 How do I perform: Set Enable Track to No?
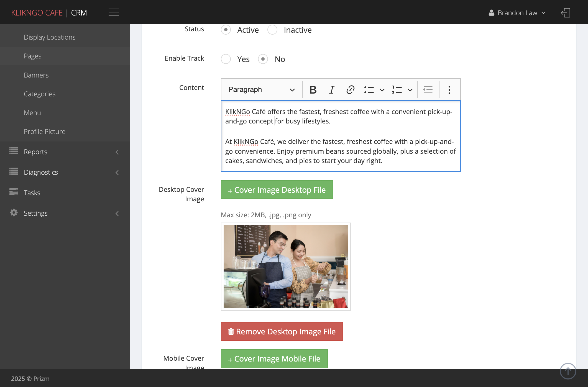[x=263, y=59]
